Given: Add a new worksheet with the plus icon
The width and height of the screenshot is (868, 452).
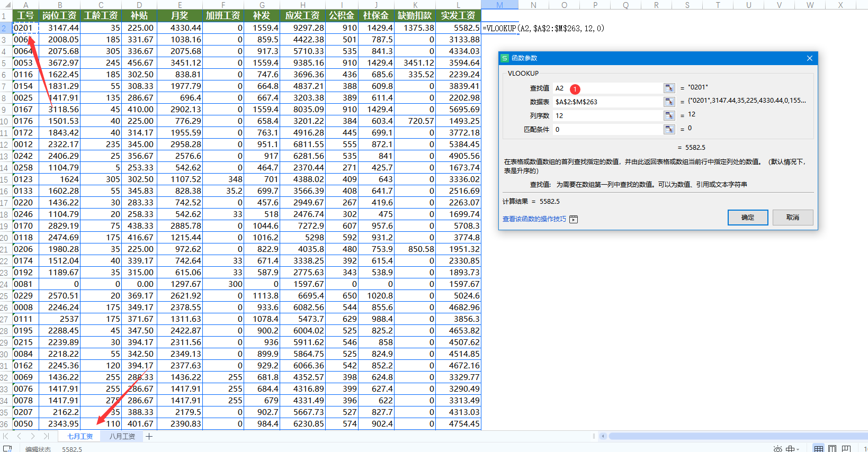Looking at the screenshot, I should tap(149, 436).
